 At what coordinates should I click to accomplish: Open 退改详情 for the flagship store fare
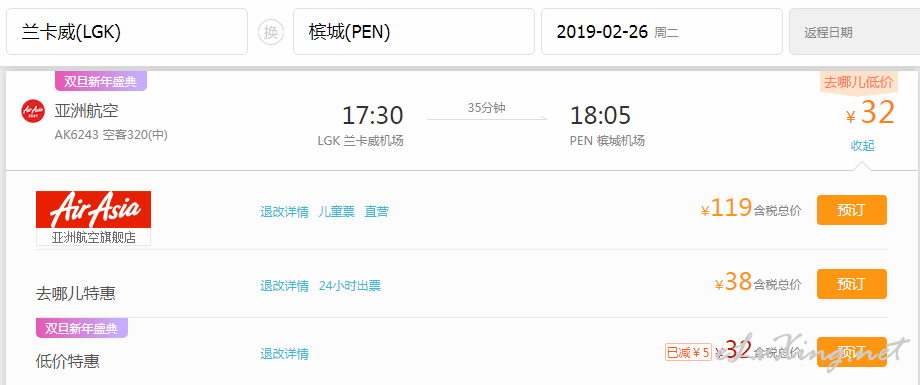(285, 212)
